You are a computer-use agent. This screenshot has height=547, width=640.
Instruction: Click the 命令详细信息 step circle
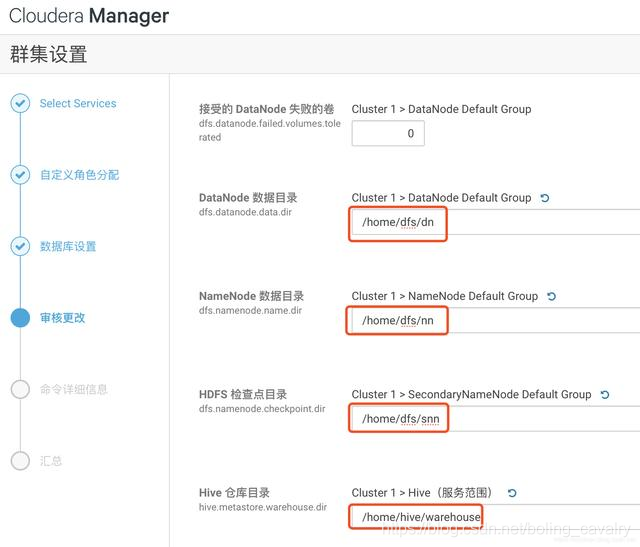coord(20,389)
